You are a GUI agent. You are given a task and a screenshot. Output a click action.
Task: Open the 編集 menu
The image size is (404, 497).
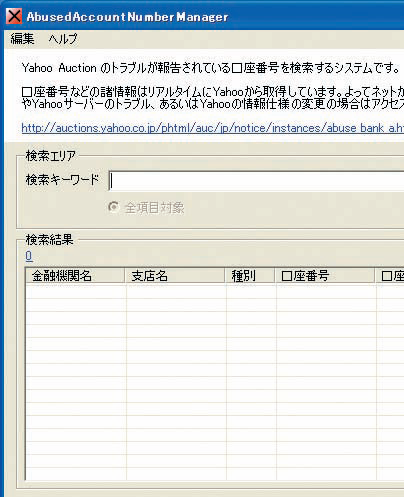click(22, 39)
